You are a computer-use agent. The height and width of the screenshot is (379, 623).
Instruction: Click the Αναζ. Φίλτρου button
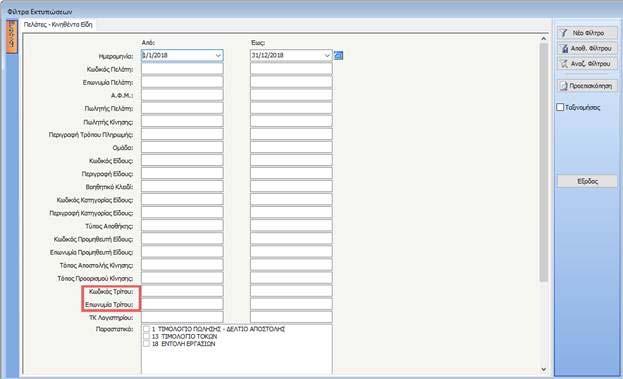tap(587, 64)
